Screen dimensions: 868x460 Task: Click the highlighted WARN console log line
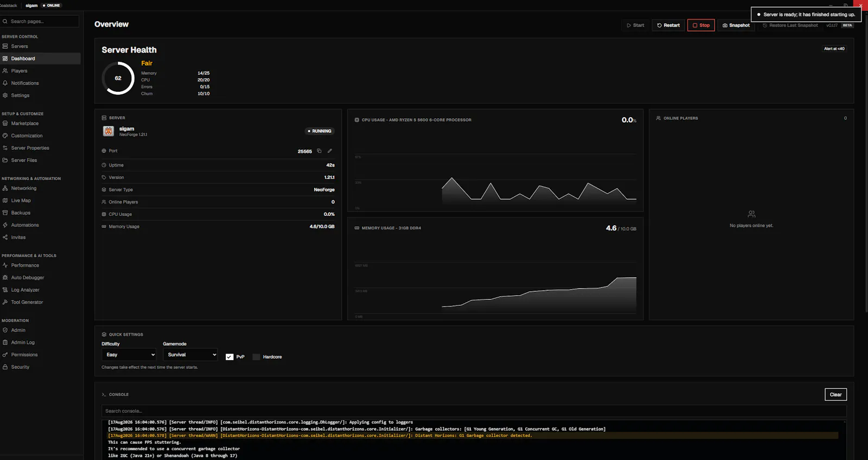click(x=473, y=435)
